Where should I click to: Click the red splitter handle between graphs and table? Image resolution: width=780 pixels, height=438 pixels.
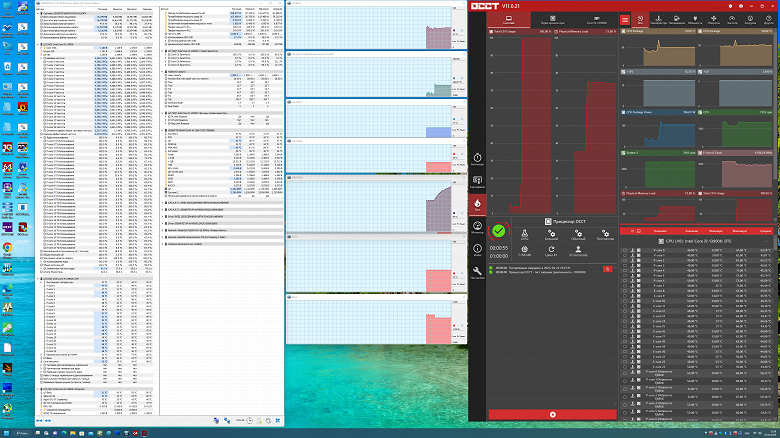[x=698, y=224]
